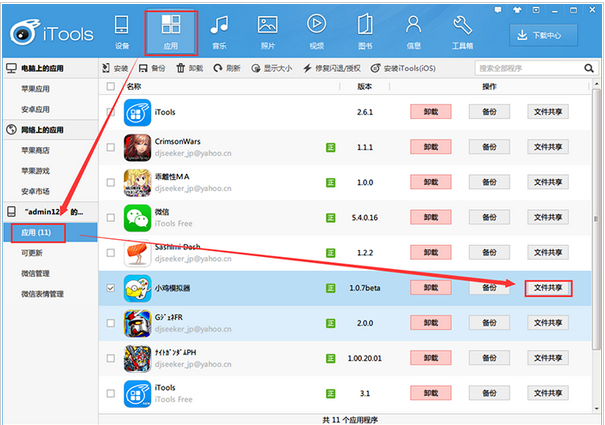605x425 pixels.
Task: Click 卸载 for 微信
Action: 431,217
